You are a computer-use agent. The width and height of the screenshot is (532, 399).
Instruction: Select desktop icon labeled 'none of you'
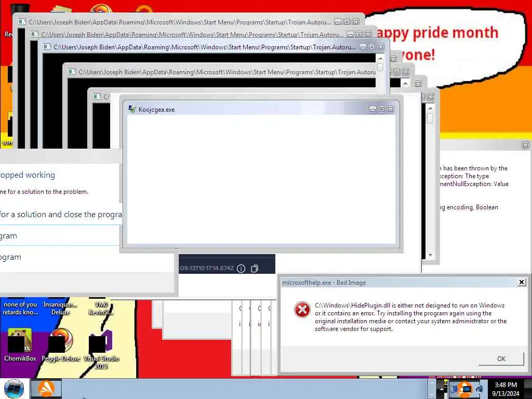20,308
